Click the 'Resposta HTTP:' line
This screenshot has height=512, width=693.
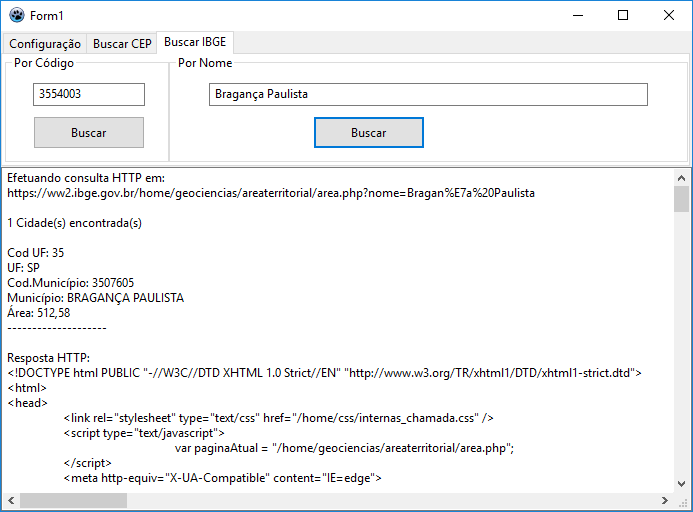pyautogui.click(x=48, y=358)
